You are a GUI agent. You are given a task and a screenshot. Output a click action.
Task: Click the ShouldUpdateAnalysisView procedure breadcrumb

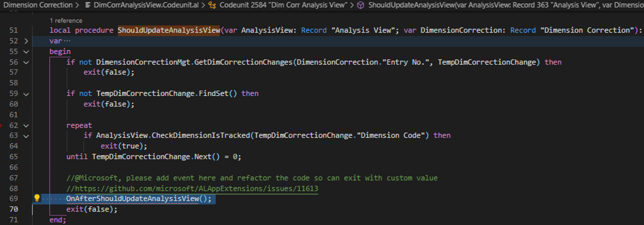tap(506, 5)
